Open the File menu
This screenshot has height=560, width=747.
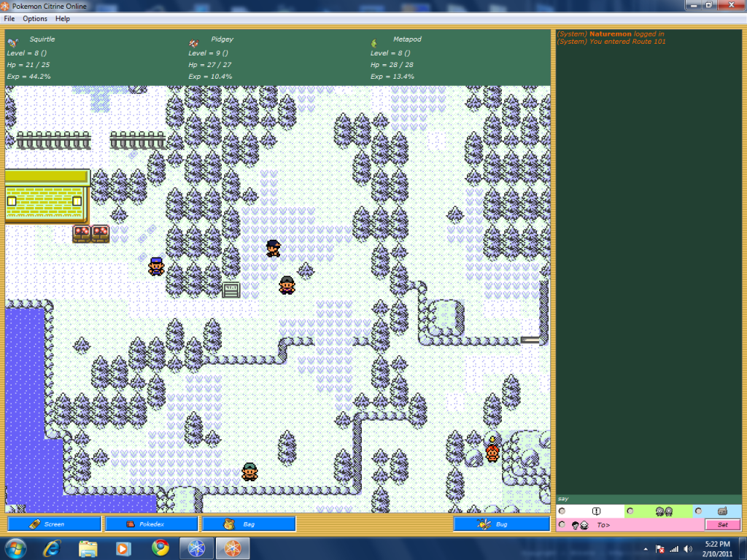coord(9,18)
